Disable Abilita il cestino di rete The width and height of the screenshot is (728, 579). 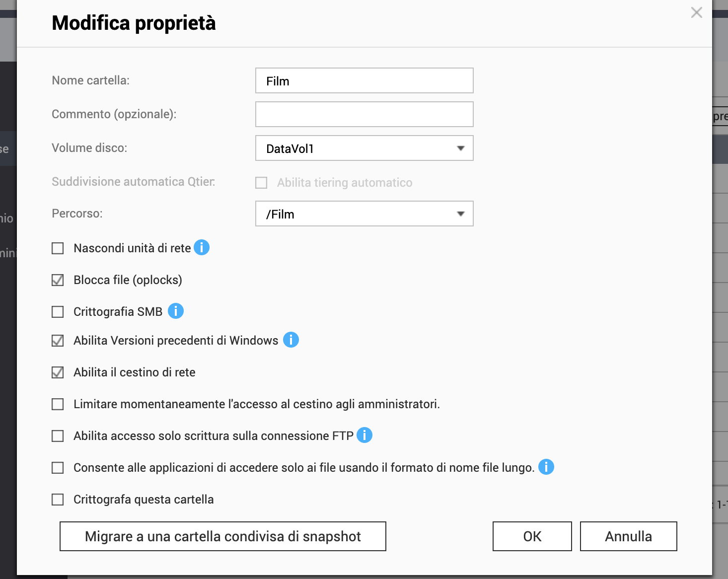(x=58, y=372)
